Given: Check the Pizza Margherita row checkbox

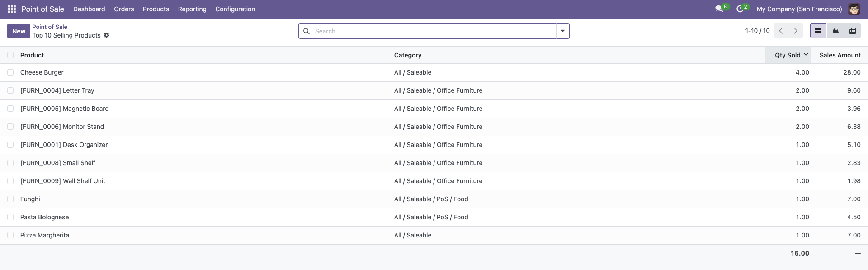Looking at the screenshot, I should [10, 235].
